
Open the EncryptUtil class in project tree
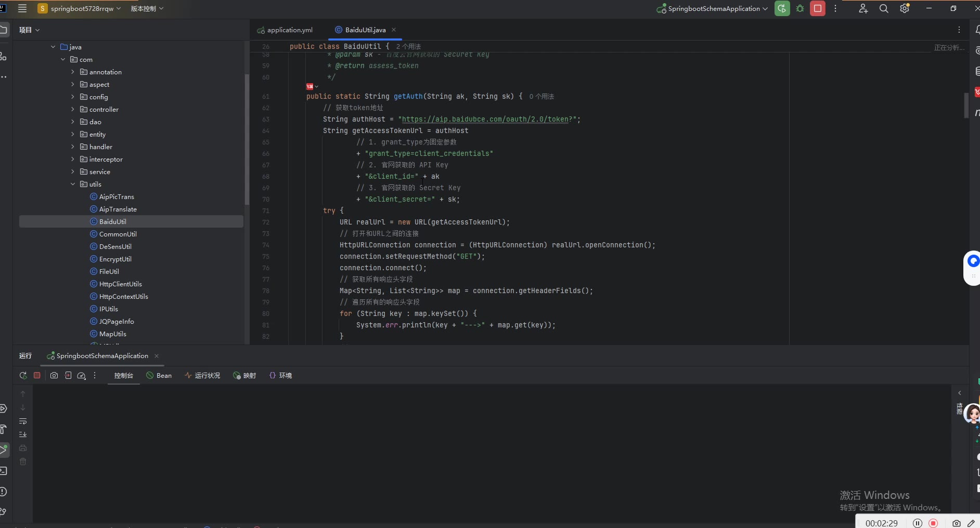pos(115,259)
